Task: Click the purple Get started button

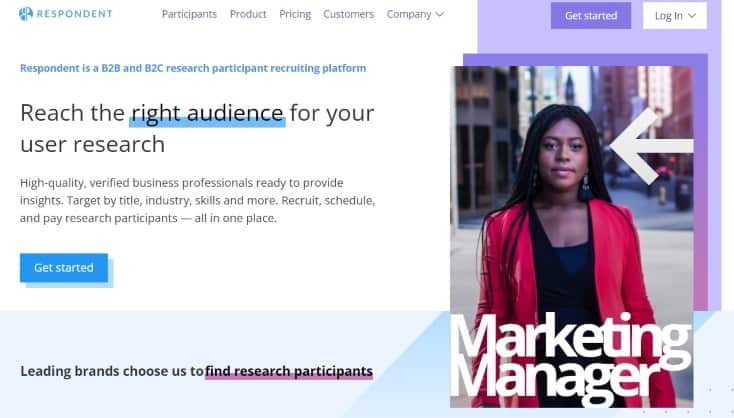Action: 591,15
